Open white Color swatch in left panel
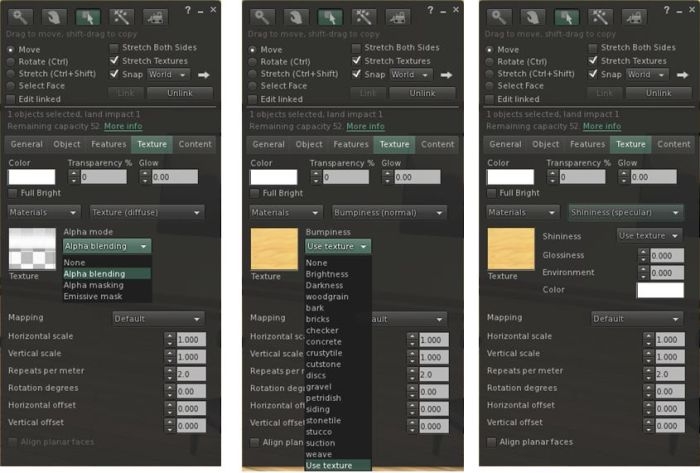The height and width of the screenshot is (473, 700). (32, 177)
